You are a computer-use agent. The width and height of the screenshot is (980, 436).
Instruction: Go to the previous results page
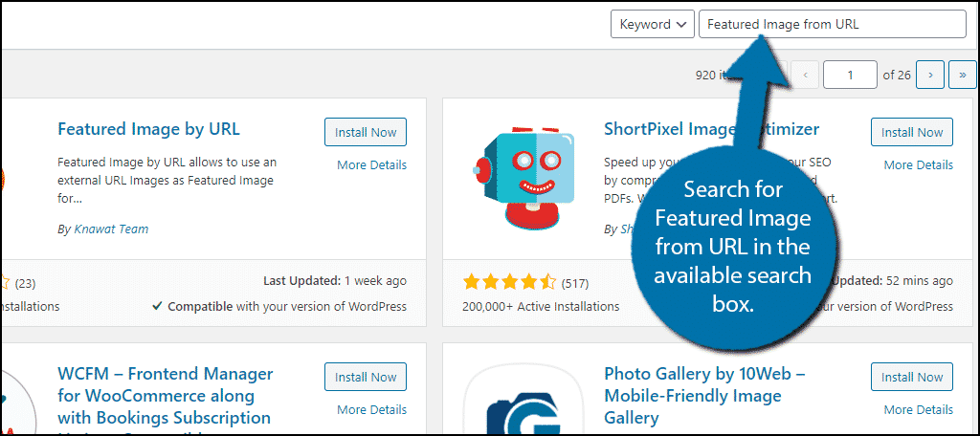click(x=806, y=75)
